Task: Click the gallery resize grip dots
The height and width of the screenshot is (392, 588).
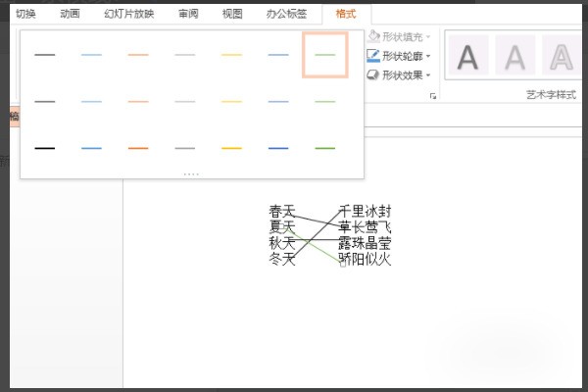Action: [x=191, y=174]
